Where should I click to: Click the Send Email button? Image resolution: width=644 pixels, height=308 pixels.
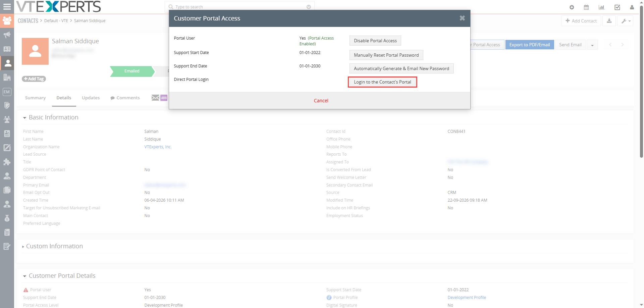point(570,45)
